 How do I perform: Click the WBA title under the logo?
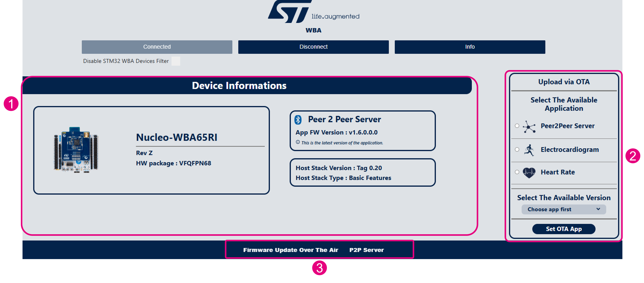[x=313, y=30]
